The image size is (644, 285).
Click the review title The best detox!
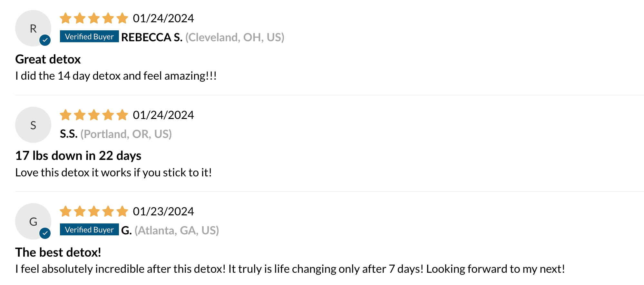[x=58, y=252]
